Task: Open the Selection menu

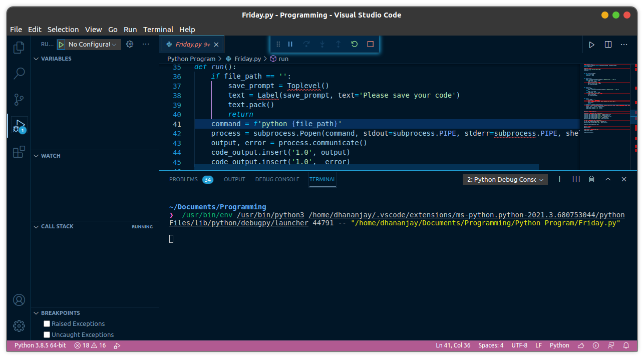Action: 63,30
